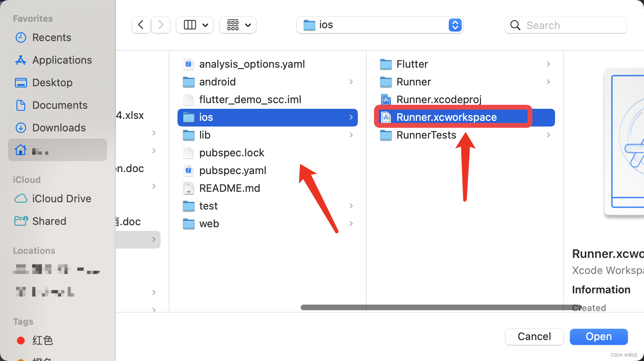644x361 pixels.
Task: Click the Recents clock icon
Action: click(21, 37)
